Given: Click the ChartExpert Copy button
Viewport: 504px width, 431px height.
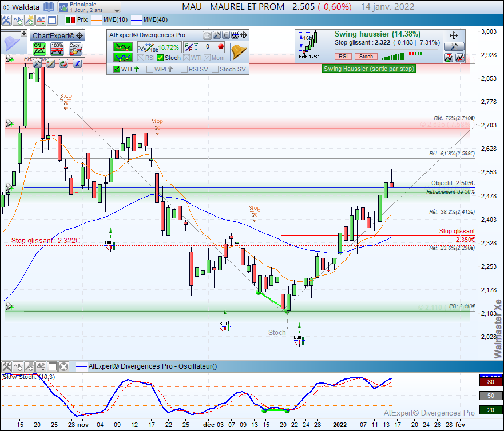Looking at the screenshot, I should 76,50.
